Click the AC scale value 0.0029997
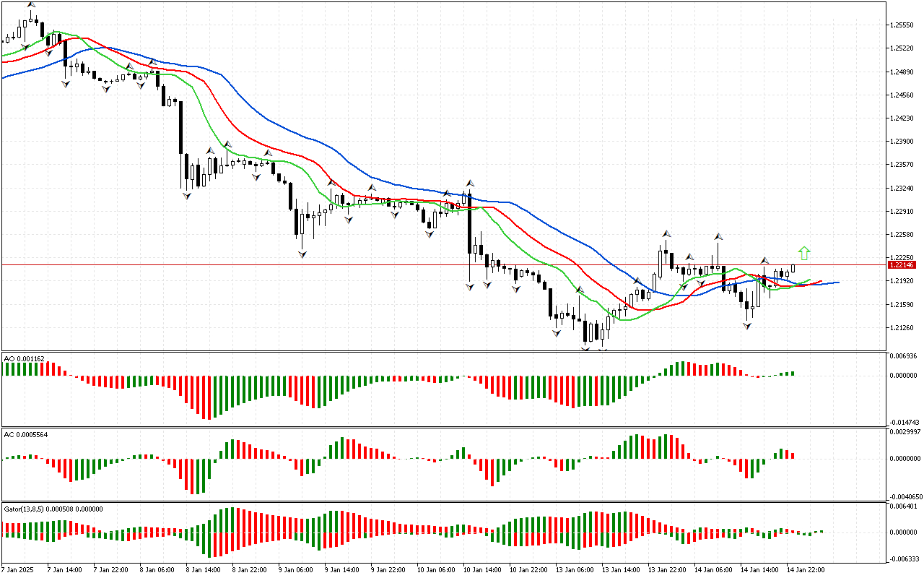The height and width of the screenshot is (578, 924). pos(906,432)
